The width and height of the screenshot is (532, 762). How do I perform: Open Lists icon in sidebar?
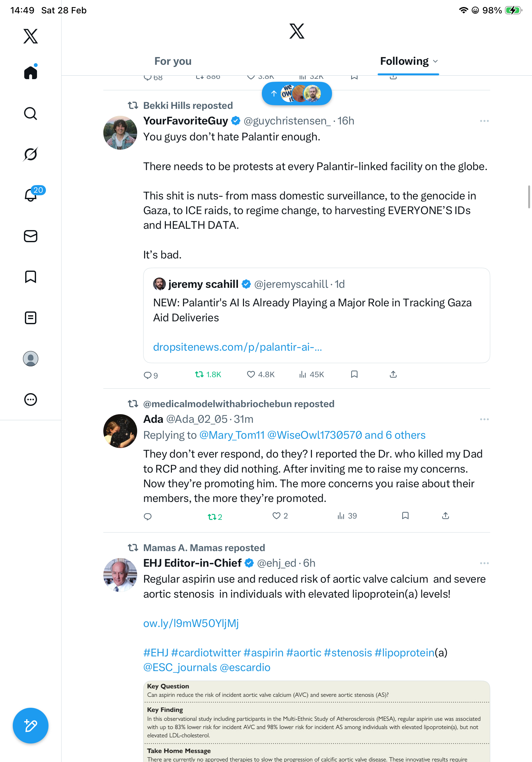point(31,317)
